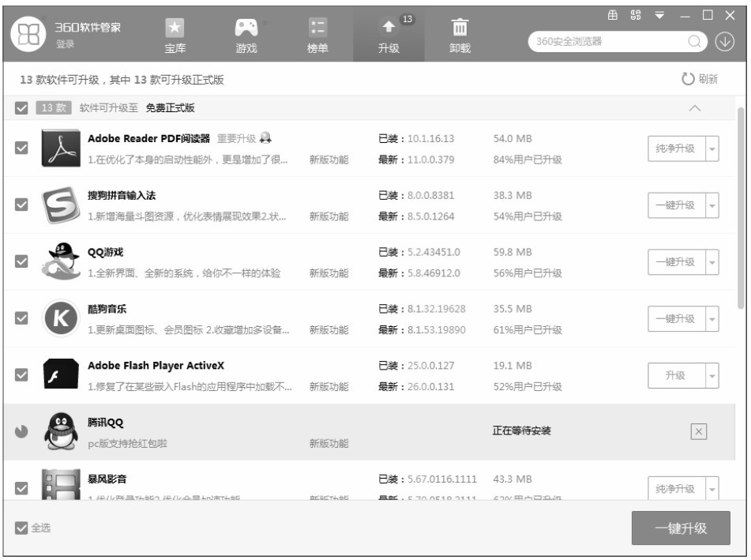This screenshot has height=560, width=751.
Task: Open dropdown arrow for 酷狗音乐 upgrade
Action: 712,319
